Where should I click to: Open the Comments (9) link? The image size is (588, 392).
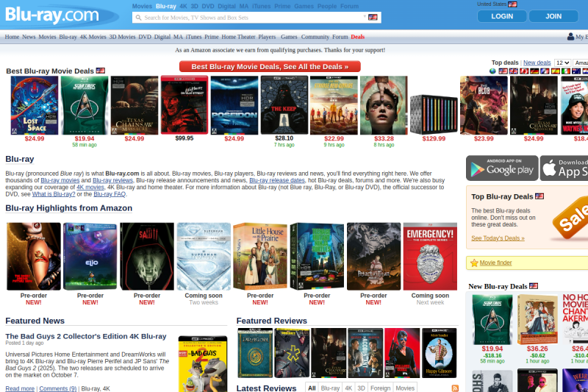58,388
